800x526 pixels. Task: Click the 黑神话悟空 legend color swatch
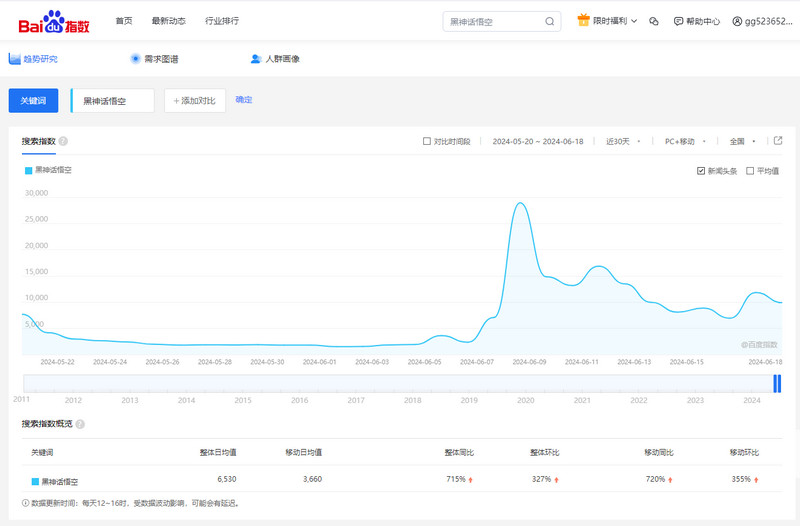click(x=29, y=170)
